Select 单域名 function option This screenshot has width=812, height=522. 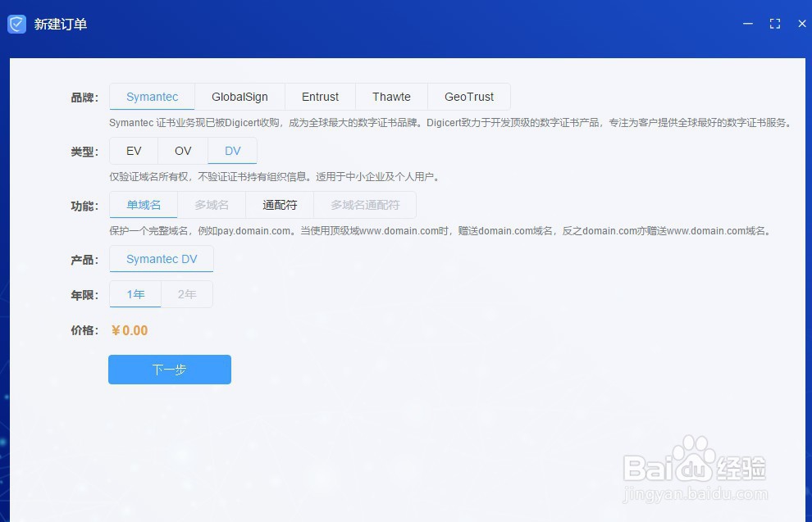click(x=144, y=205)
